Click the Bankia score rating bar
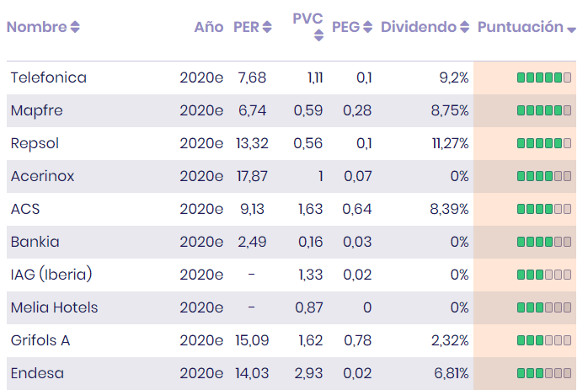The image size is (588, 390). [544, 242]
